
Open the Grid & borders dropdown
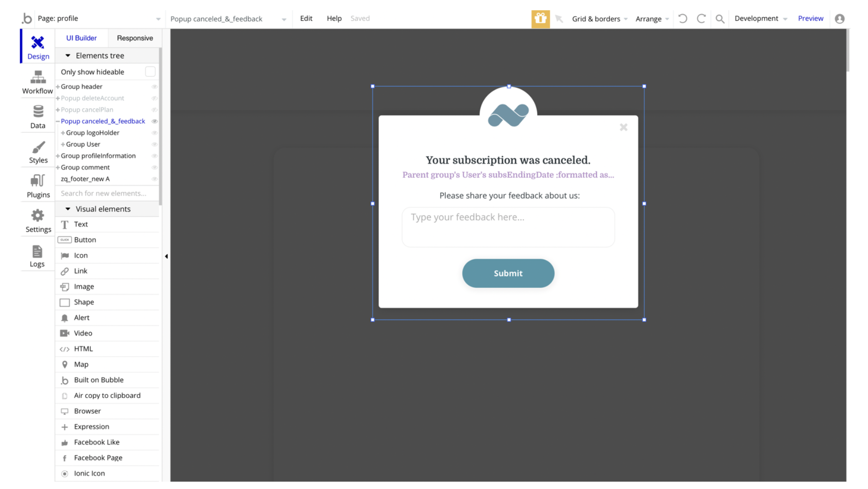tap(600, 19)
